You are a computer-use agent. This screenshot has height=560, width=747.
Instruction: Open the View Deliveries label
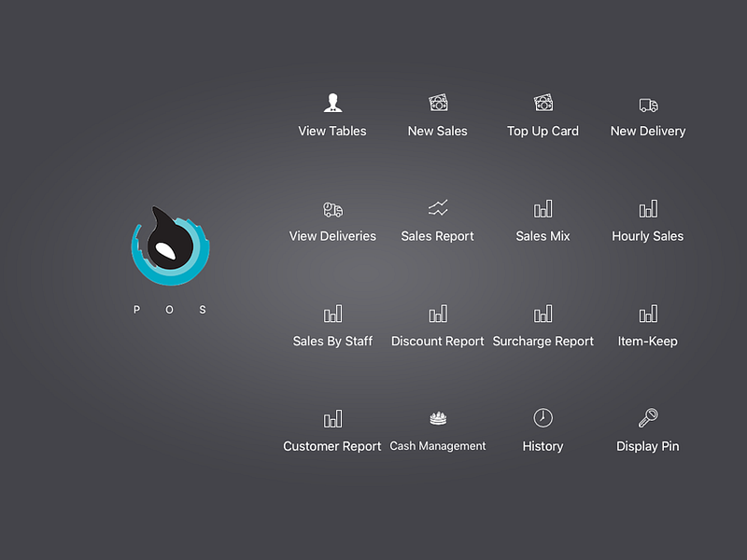332,236
